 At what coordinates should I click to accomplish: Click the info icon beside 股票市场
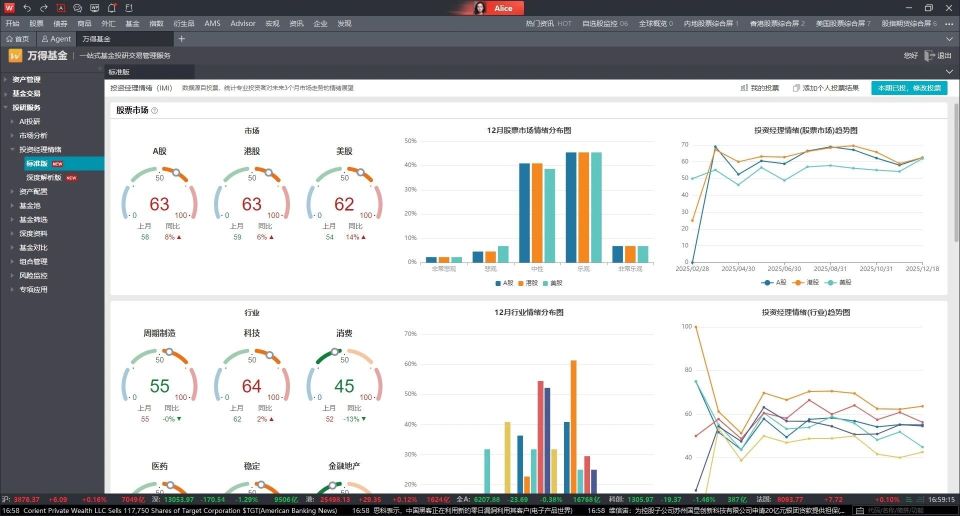click(x=154, y=111)
